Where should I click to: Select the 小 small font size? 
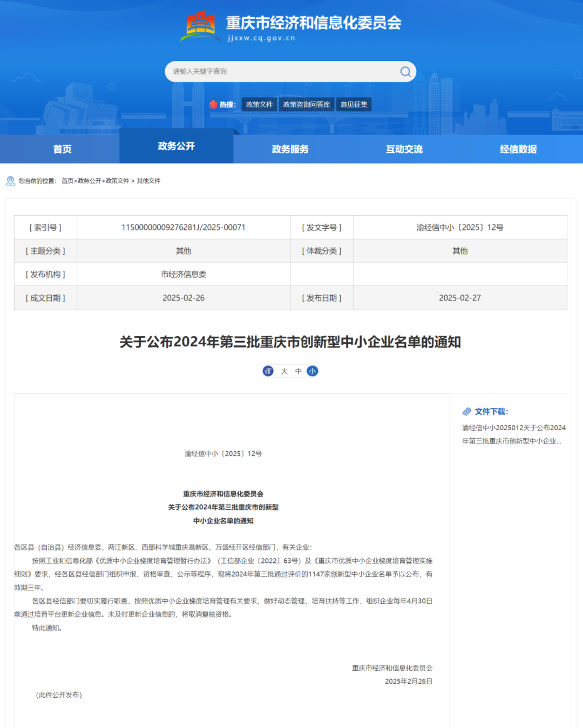pyautogui.click(x=313, y=371)
